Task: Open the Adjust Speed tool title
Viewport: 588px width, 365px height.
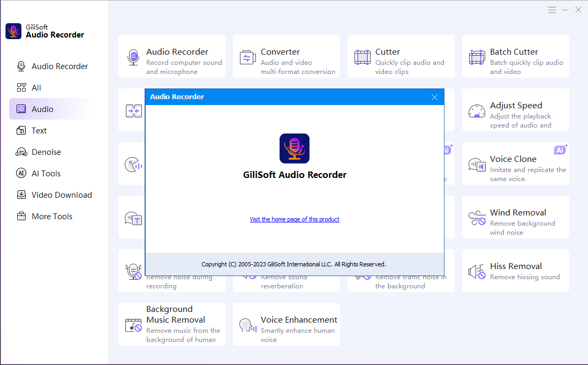Action: point(516,106)
